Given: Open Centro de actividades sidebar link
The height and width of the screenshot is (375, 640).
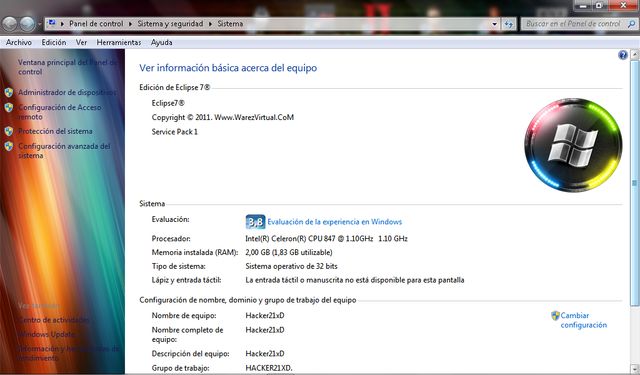Looking at the screenshot, I should [53, 320].
